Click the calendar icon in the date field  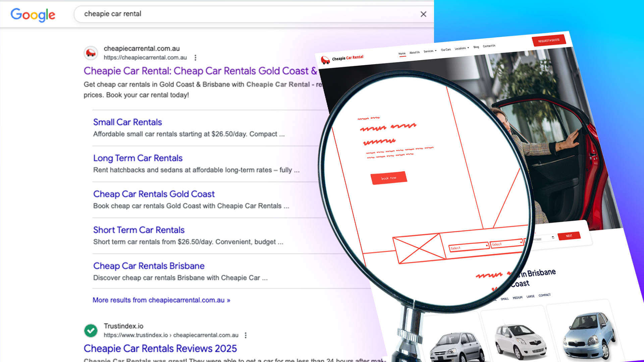click(553, 238)
